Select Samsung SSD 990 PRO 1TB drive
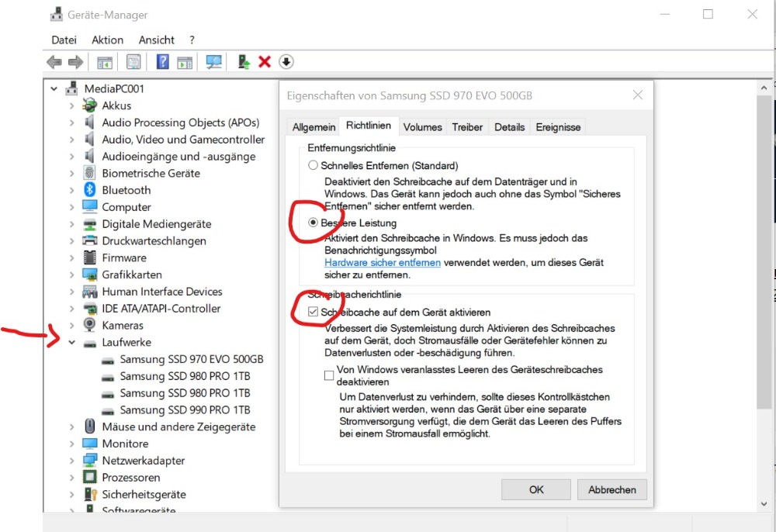Viewport: 776px width, 532px height. (185, 410)
